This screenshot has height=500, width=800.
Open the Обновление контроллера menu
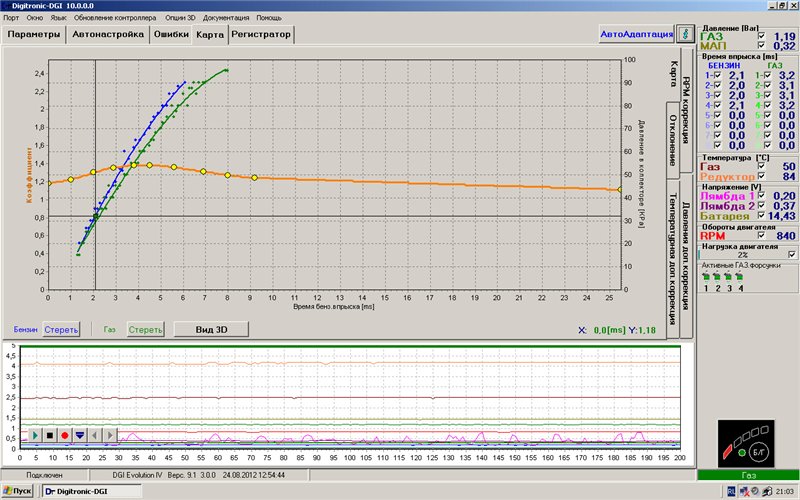tap(115, 18)
